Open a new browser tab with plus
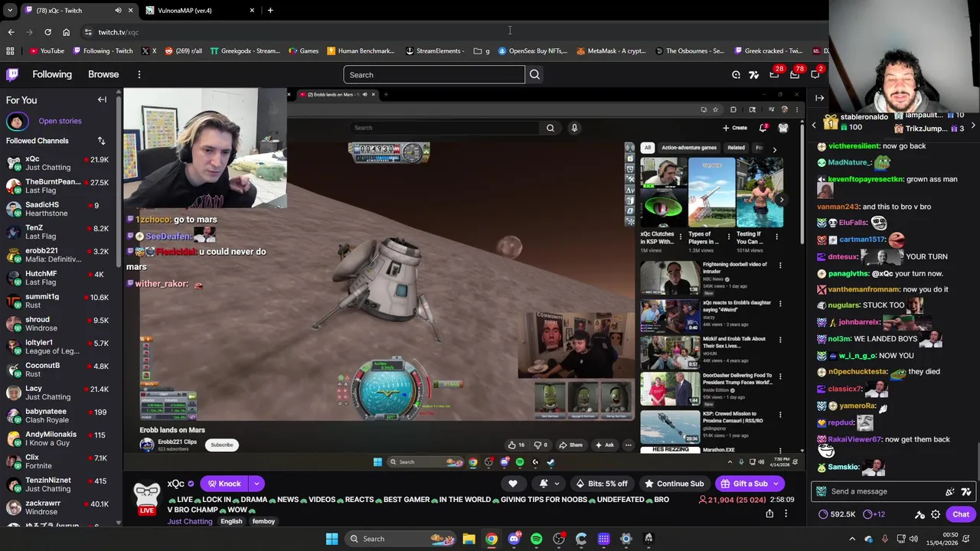 click(270, 10)
